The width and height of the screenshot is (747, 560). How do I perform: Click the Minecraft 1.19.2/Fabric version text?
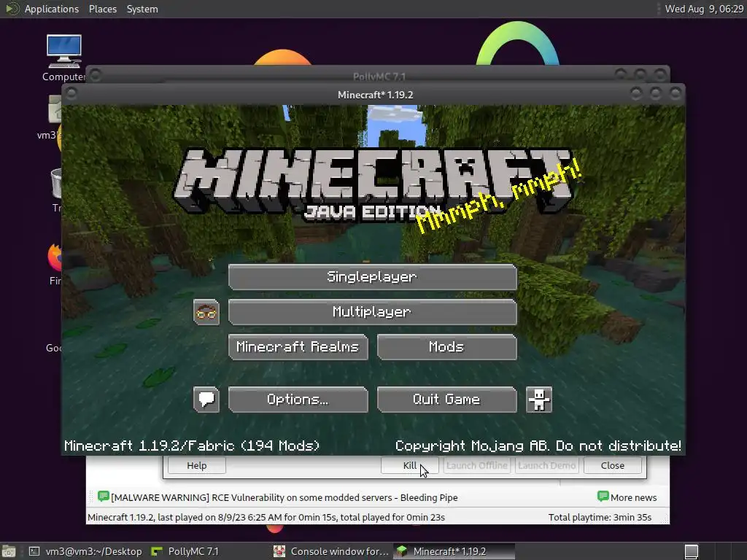192,446
